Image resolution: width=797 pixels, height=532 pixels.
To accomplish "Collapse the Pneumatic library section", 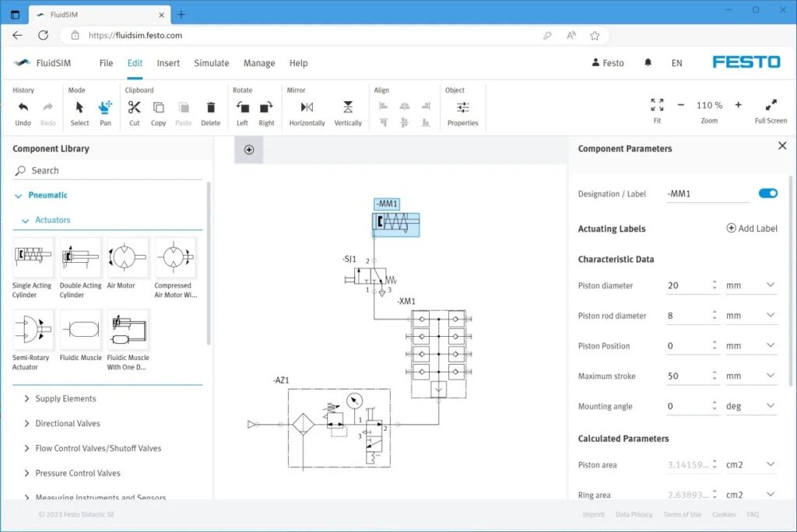I will coord(19,196).
